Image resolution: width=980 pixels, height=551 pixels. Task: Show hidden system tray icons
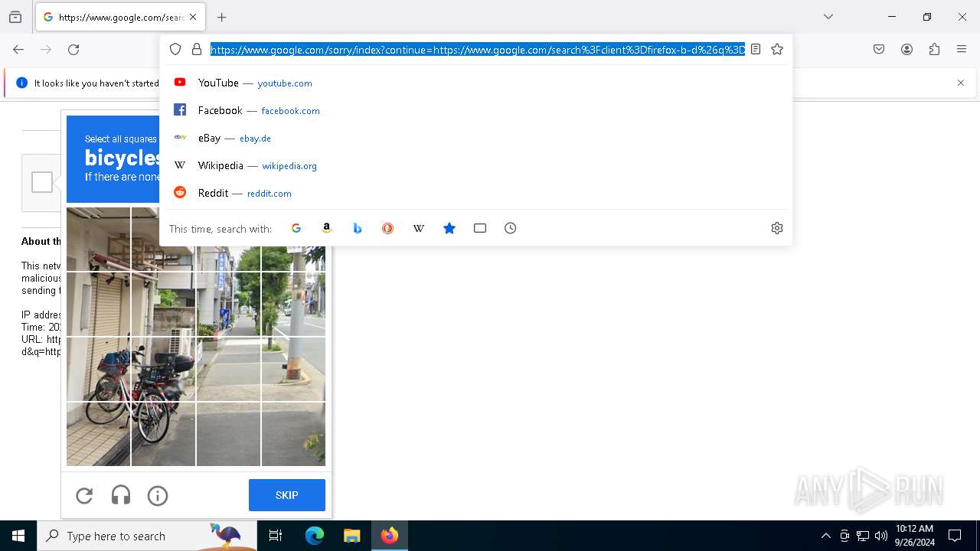(x=825, y=536)
